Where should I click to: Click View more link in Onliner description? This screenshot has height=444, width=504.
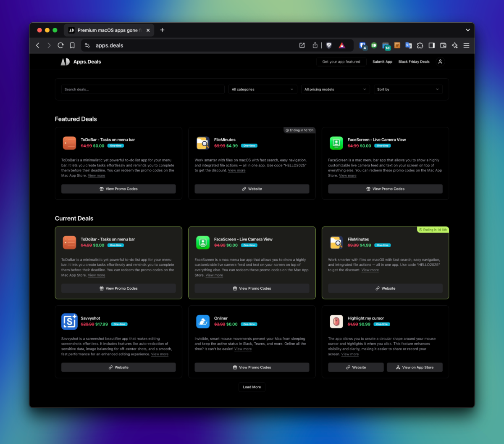[x=243, y=349]
